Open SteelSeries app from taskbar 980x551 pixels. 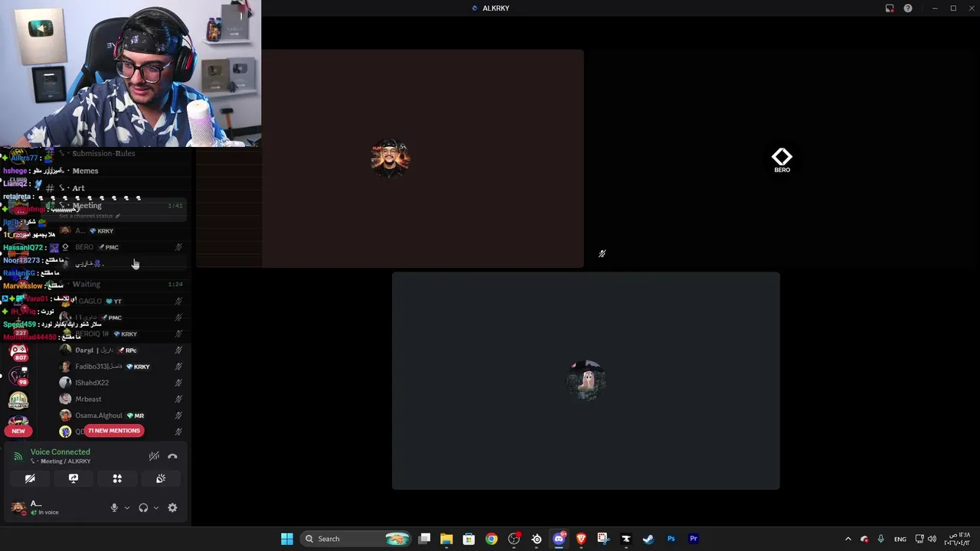pos(537,539)
